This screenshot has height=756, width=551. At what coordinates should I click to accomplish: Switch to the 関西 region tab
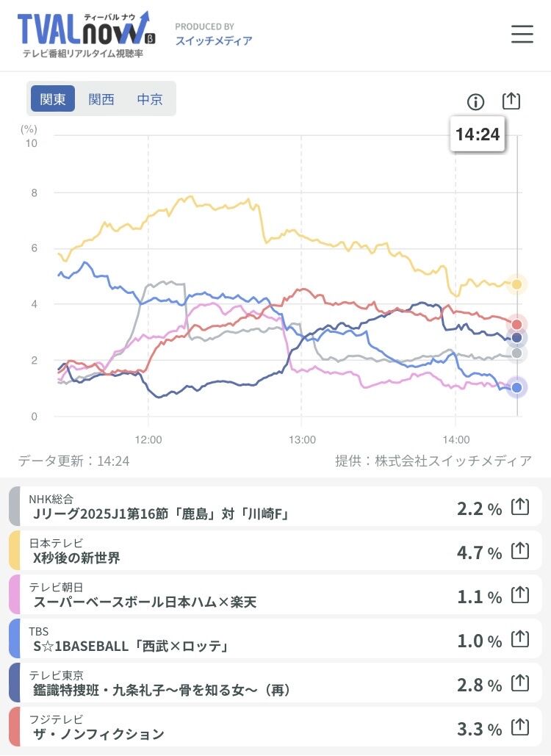(x=101, y=99)
